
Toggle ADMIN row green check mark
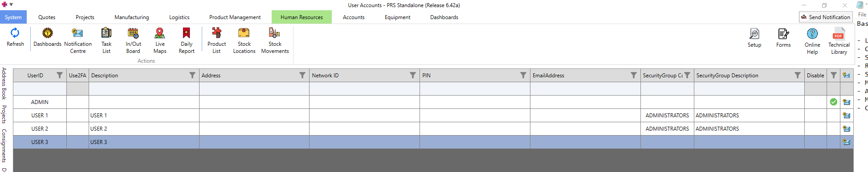tap(833, 102)
